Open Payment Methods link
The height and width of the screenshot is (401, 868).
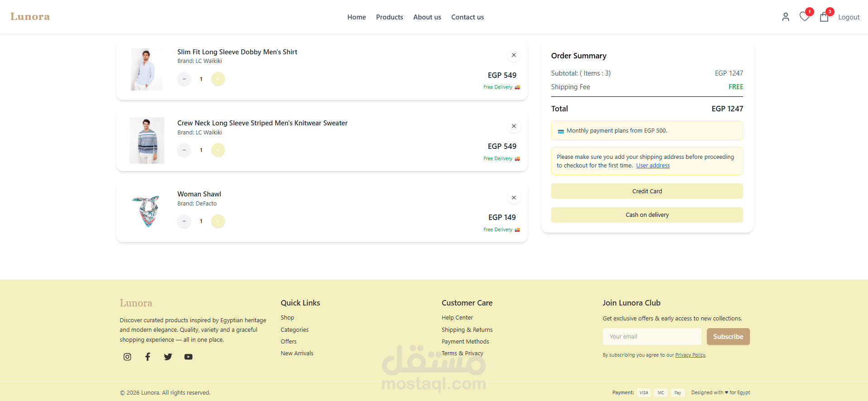(465, 342)
